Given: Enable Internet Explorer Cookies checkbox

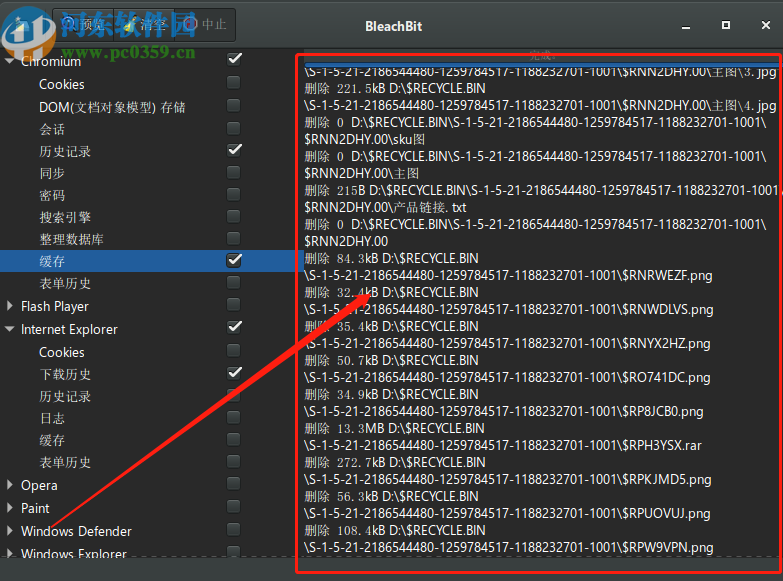Looking at the screenshot, I should (234, 350).
